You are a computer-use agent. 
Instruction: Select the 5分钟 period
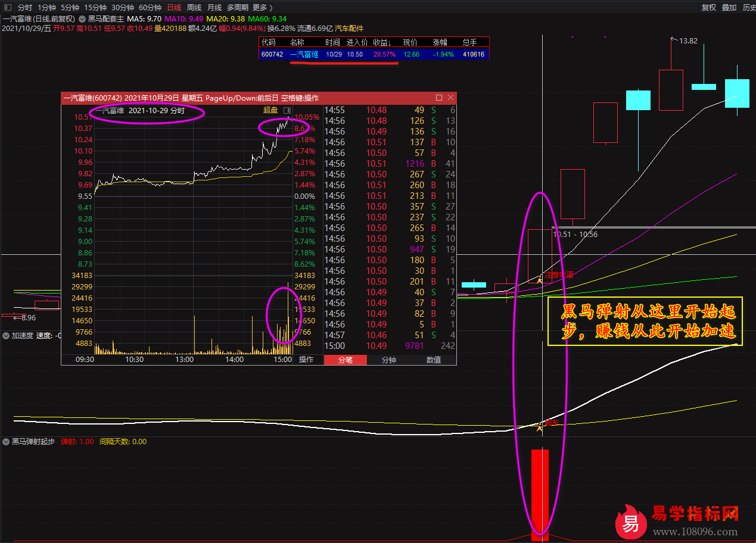[70, 8]
